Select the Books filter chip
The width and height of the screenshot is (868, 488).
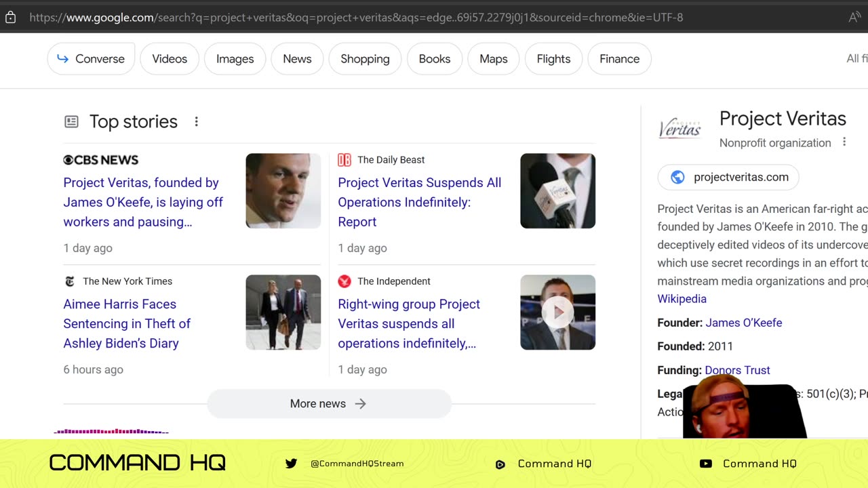[x=435, y=59]
